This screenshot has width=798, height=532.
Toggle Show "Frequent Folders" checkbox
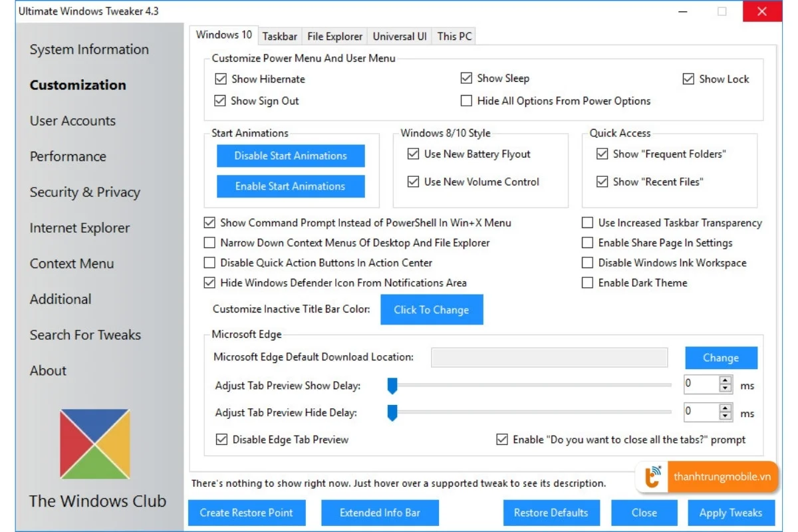[x=602, y=154]
